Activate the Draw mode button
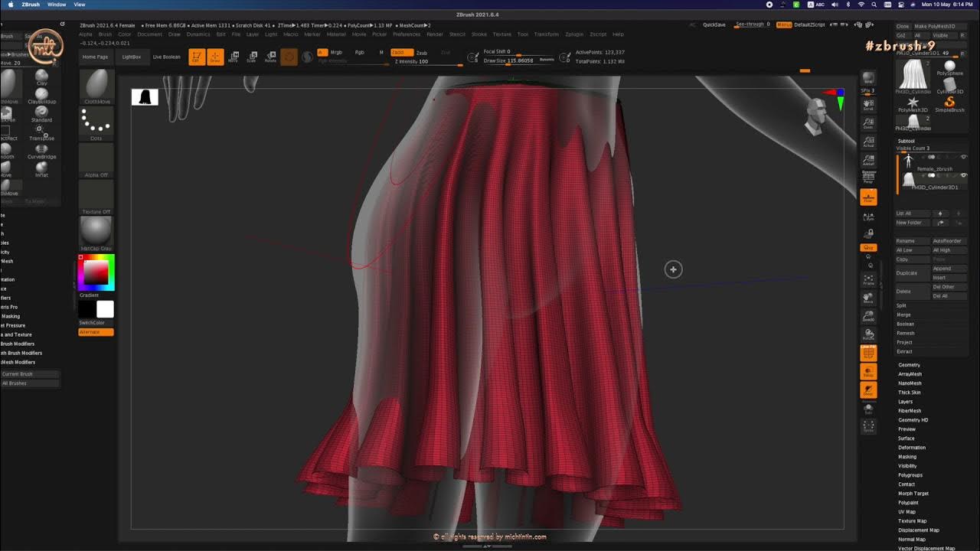980x551 pixels. point(215,57)
